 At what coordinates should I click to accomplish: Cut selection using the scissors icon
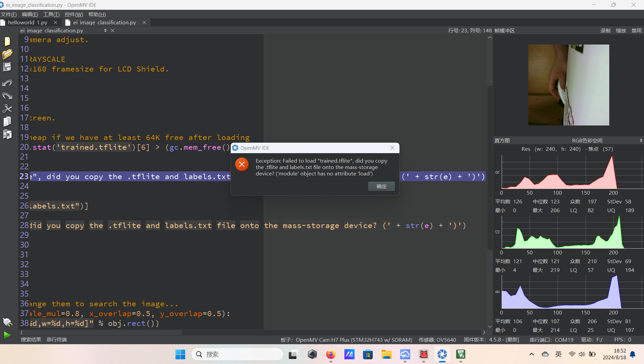[7, 109]
